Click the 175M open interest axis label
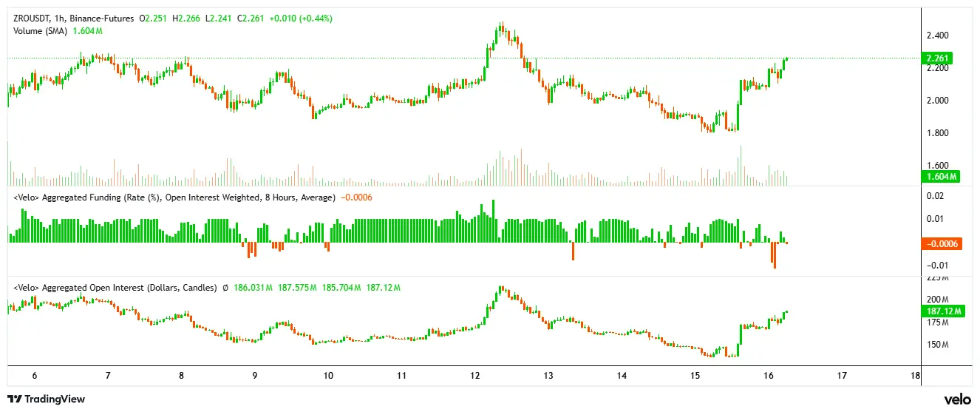This screenshot has width=980, height=412. pyautogui.click(x=937, y=322)
